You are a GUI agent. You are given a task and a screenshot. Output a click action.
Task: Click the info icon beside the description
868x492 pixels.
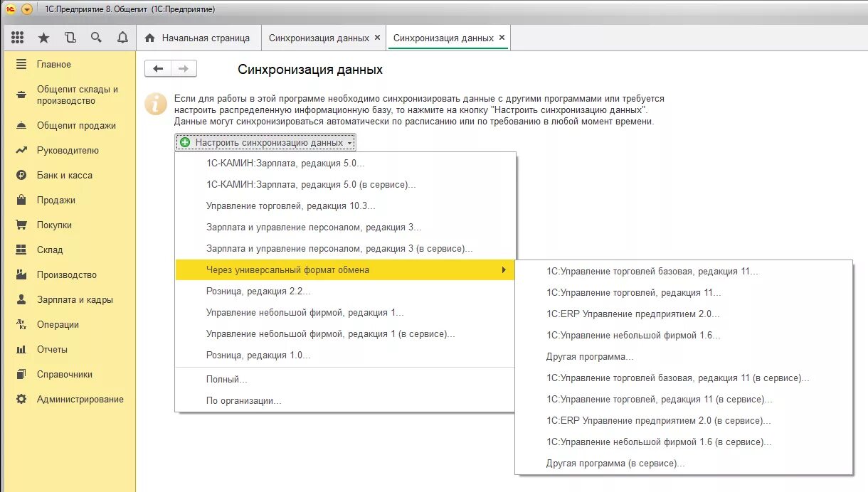tap(155, 104)
